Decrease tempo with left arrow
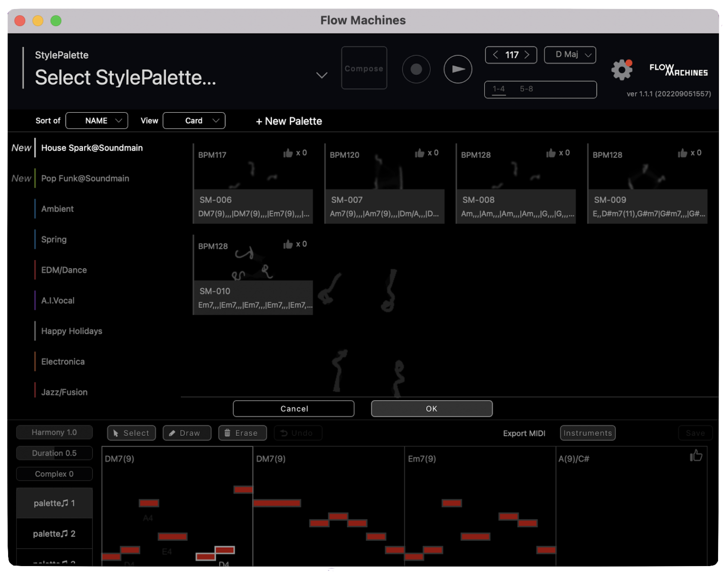 pos(495,55)
